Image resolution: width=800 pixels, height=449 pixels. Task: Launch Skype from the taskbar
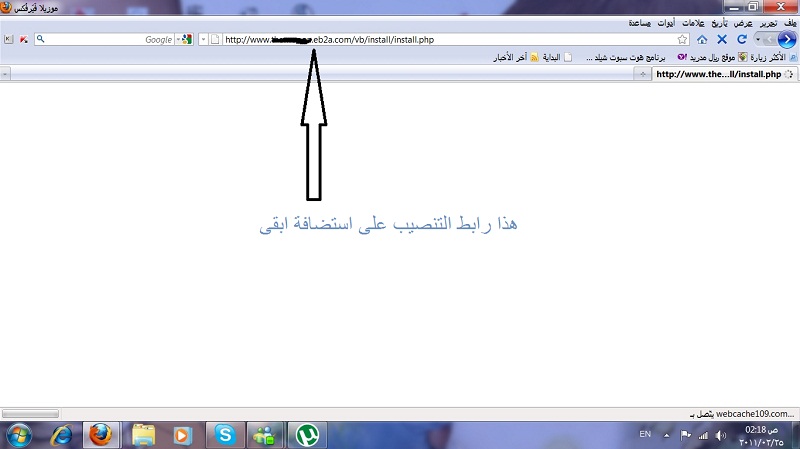pos(225,435)
